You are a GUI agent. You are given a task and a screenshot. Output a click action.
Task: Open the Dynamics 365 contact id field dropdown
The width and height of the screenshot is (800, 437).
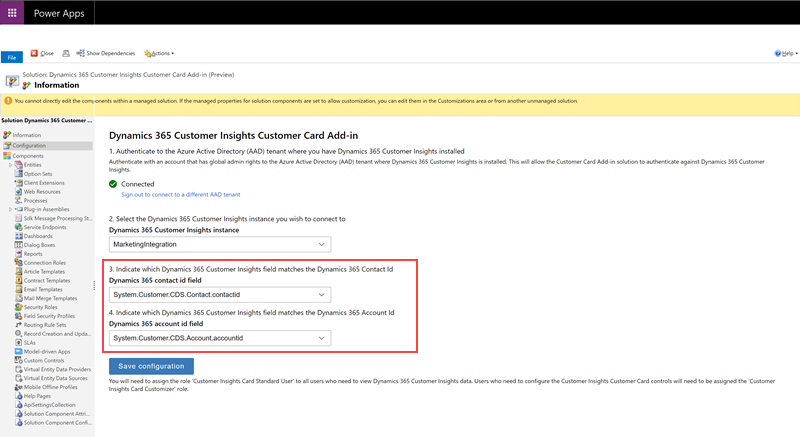(220, 295)
